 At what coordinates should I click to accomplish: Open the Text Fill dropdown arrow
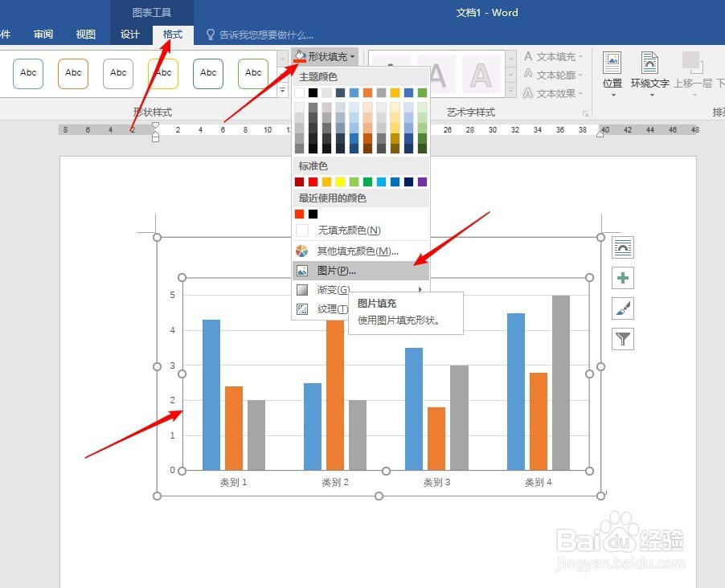pos(581,57)
